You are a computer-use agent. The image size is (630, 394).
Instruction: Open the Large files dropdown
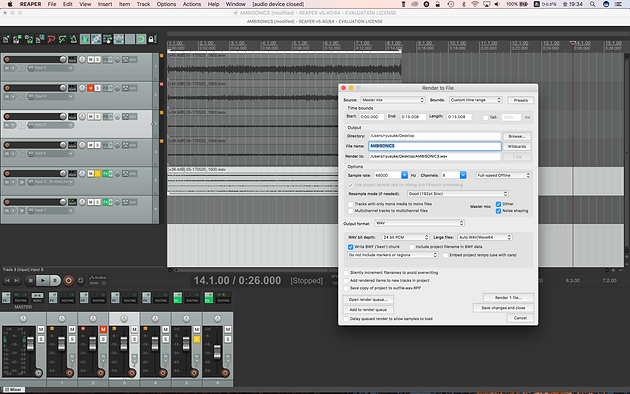485,237
